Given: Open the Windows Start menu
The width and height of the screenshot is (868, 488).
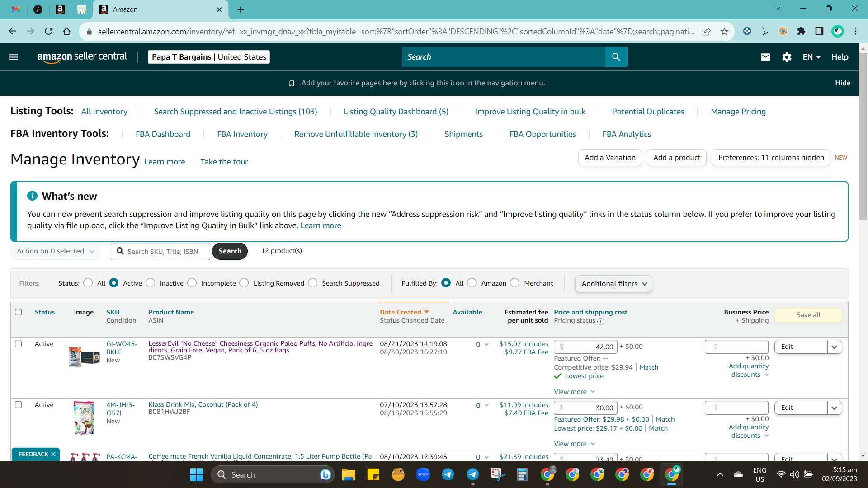Looking at the screenshot, I should [196, 474].
